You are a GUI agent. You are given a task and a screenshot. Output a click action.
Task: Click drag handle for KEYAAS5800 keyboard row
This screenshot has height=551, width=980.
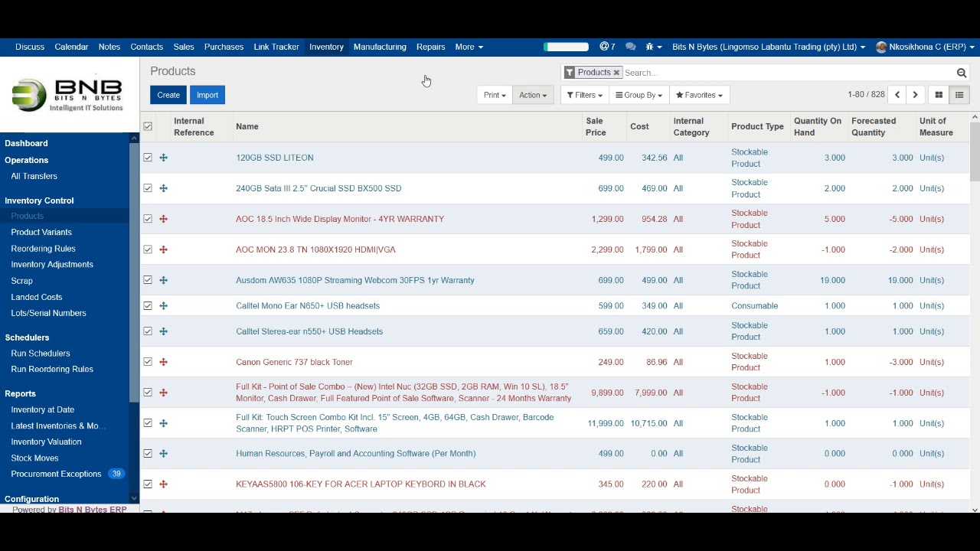click(x=163, y=484)
